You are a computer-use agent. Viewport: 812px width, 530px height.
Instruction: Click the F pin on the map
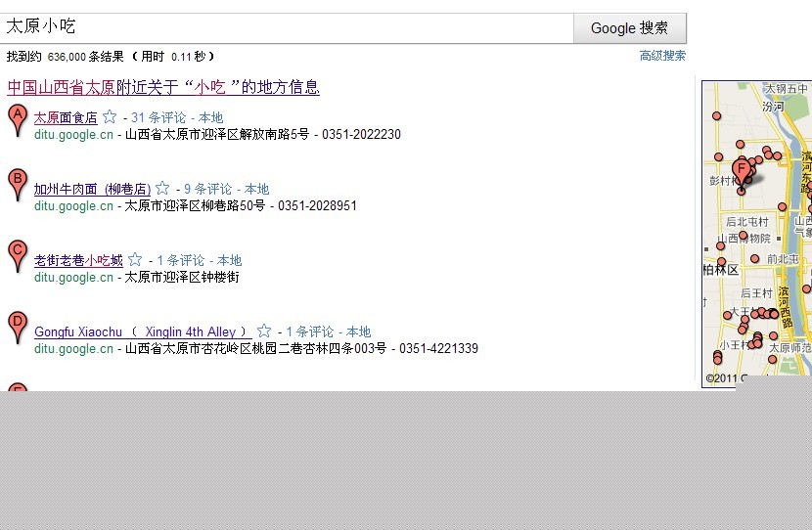(742, 172)
